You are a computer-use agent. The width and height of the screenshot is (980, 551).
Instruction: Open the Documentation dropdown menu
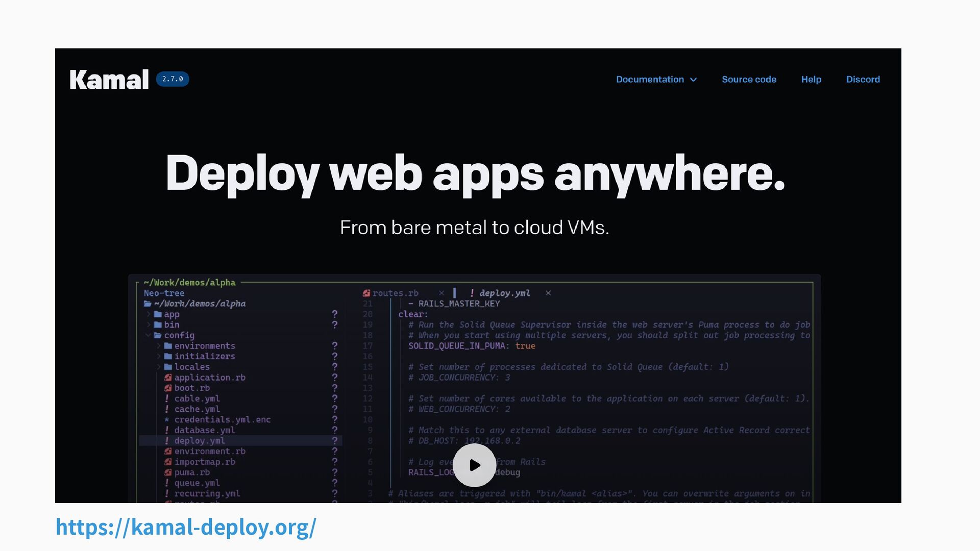(x=656, y=80)
